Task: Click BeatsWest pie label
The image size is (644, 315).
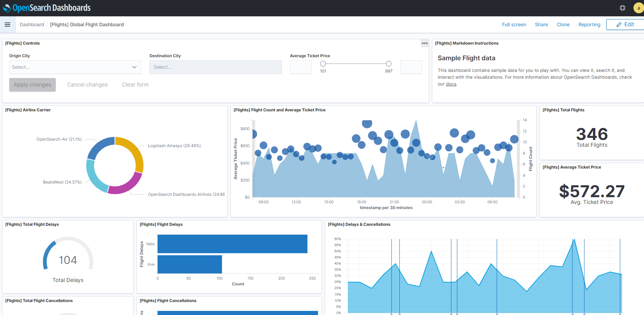Action: coord(62,182)
